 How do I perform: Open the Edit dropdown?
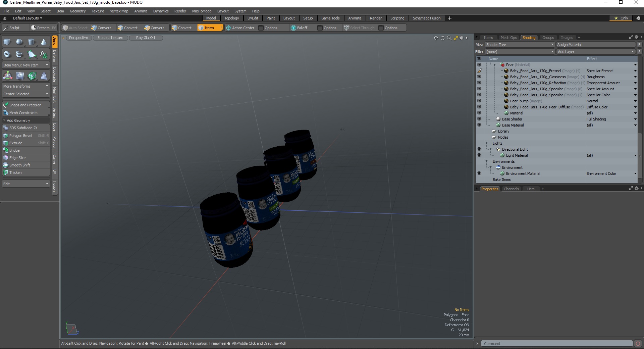coord(26,184)
